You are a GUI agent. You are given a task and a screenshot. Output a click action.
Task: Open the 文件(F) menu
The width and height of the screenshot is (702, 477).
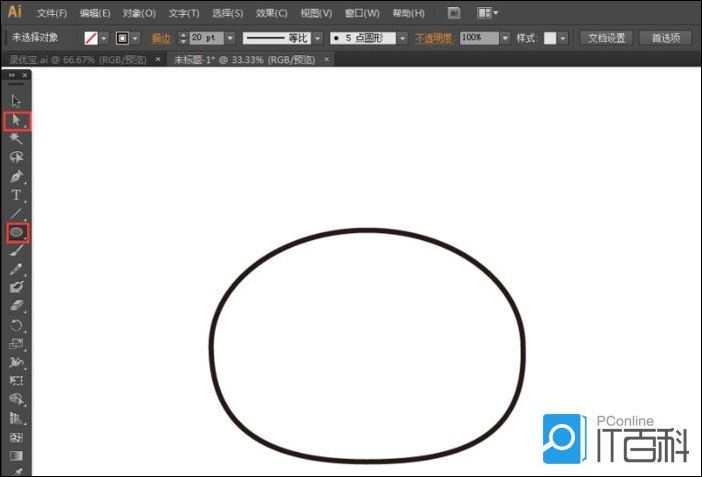pos(52,13)
